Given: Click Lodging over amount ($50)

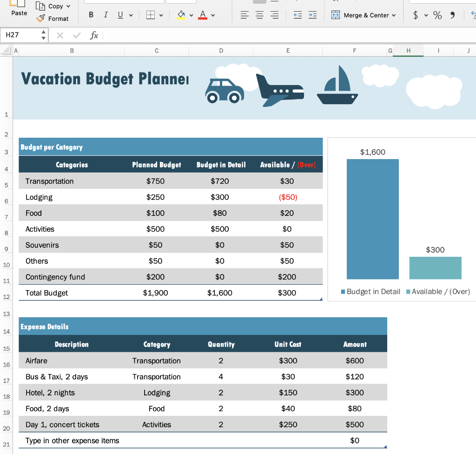Looking at the screenshot, I should point(288,197).
